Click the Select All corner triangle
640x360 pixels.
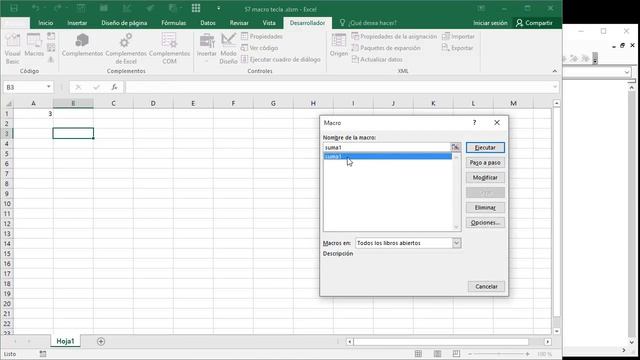click(8, 104)
